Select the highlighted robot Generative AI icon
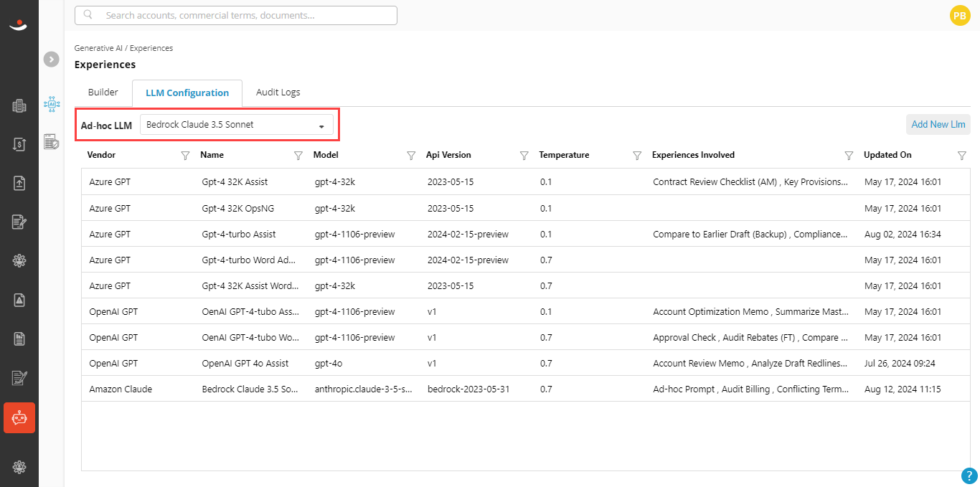 [19, 417]
